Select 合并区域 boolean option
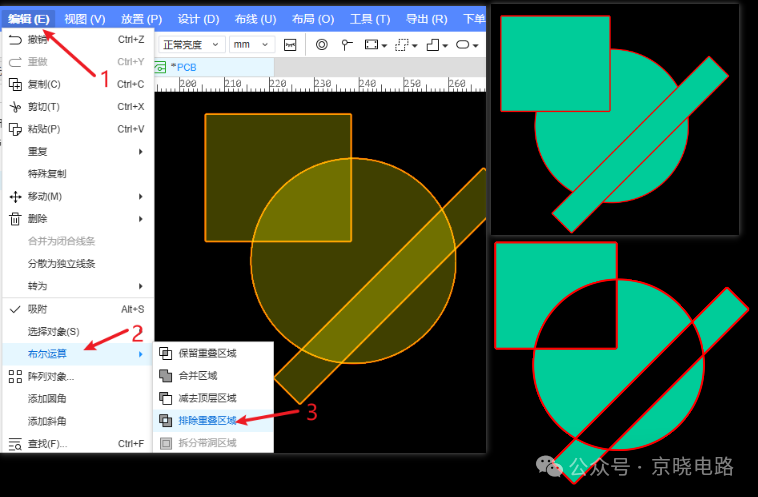 tap(213, 376)
